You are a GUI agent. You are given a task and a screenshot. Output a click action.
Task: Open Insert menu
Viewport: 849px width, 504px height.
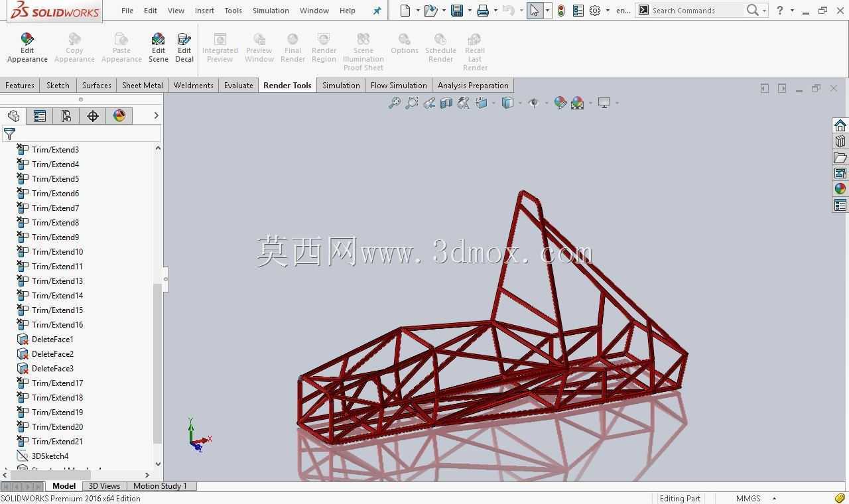204,11
